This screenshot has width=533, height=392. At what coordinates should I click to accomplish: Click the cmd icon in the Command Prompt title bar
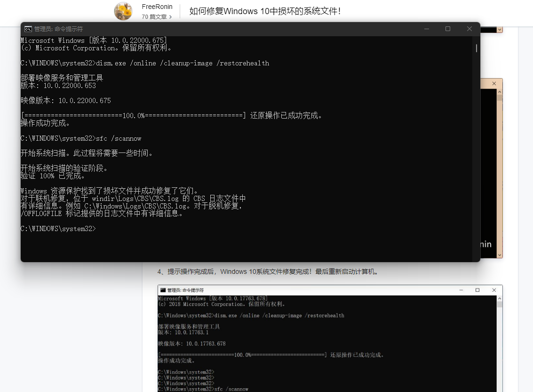click(x=28, y=29)
